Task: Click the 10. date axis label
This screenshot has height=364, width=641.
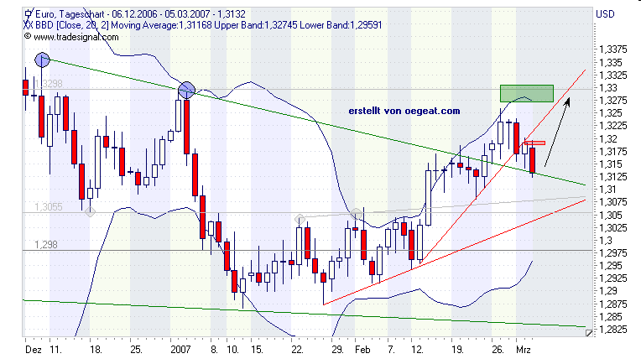Action: click(x=232, y=350)
